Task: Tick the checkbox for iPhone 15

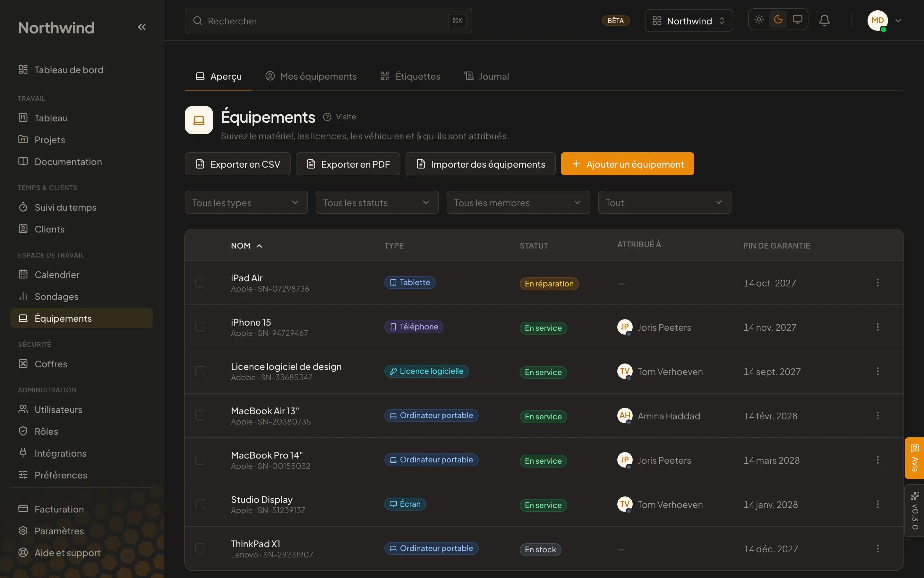Action: point(200,327)
